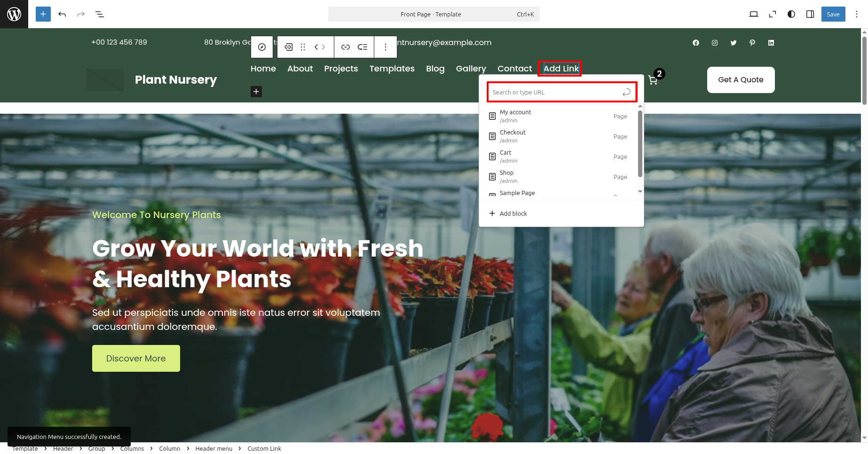The image size is (868, 454).
Task: Undo the last editor change
Action: pyautogui.click(x=62, y=14)
